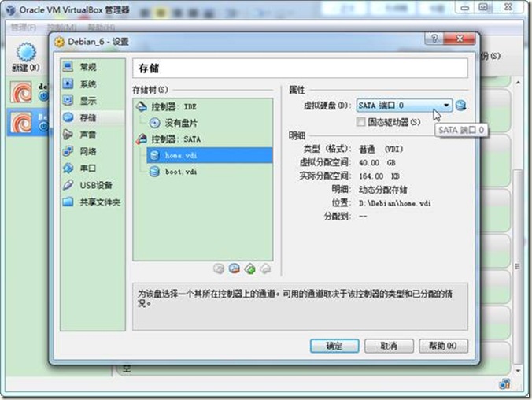Click the home.vdi hard disk icon
Viewport: 532px width, 400px height.
(154, 156)
